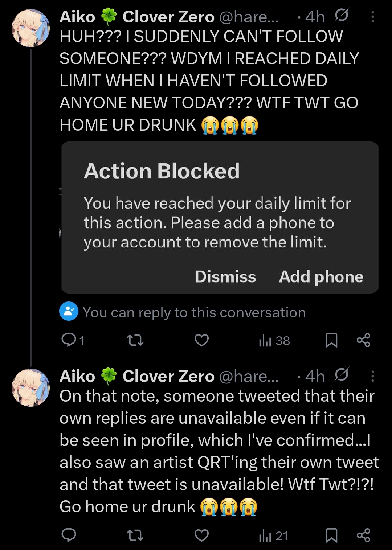Screen dimensions: 392x550
Task: Like the tweet about unavailable replies
Action: [x=201, y=535]
